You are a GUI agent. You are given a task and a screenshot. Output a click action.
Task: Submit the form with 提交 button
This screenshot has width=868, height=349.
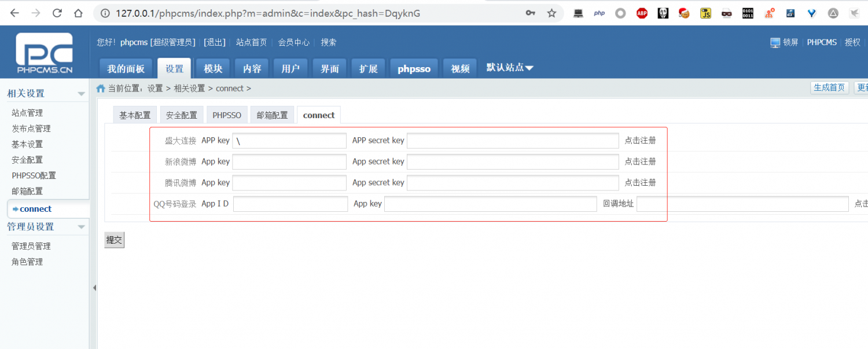pos(114,240)
